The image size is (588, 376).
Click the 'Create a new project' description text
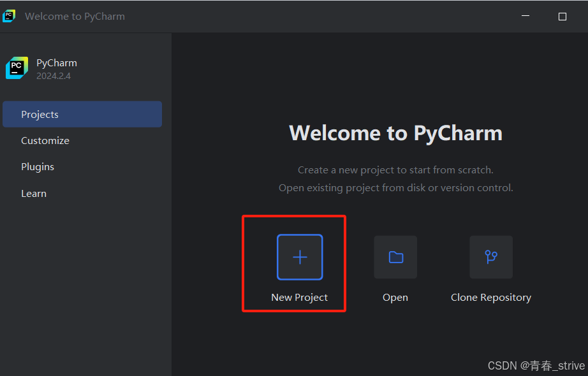[395, 170]
